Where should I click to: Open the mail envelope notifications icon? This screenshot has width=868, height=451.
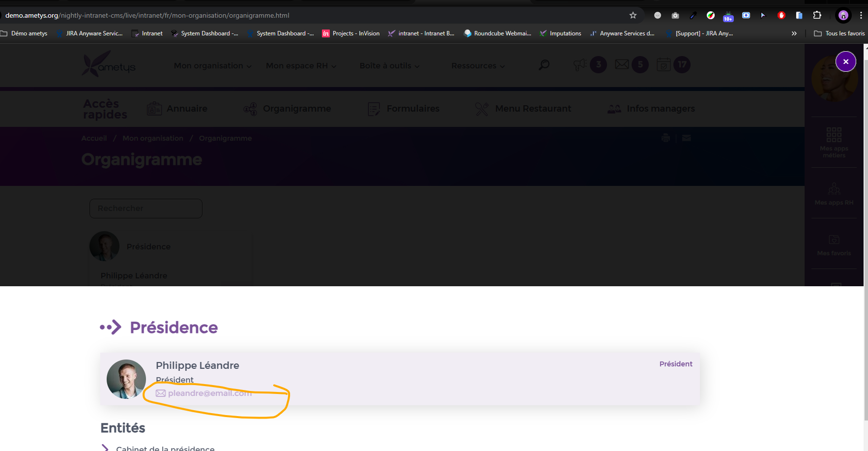[x=622, y=65]
